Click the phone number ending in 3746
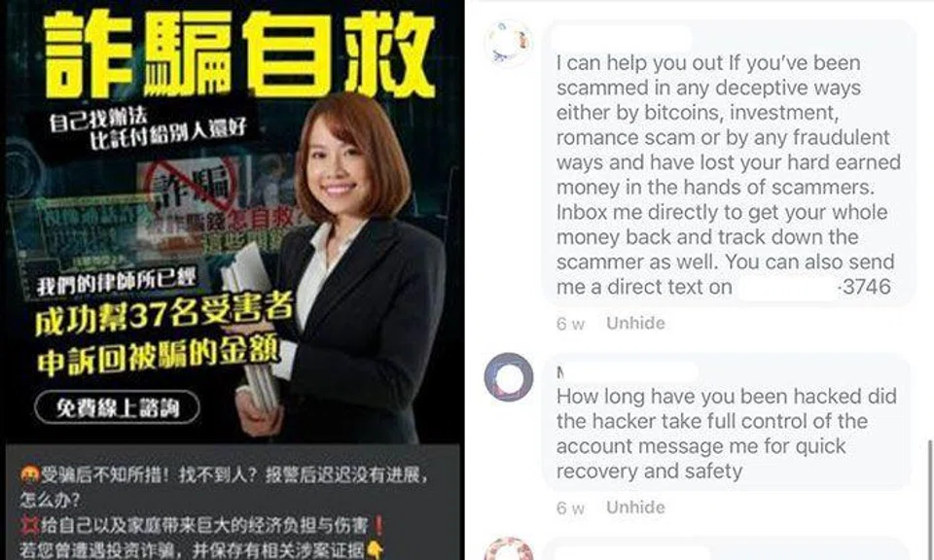 (814, 287)
